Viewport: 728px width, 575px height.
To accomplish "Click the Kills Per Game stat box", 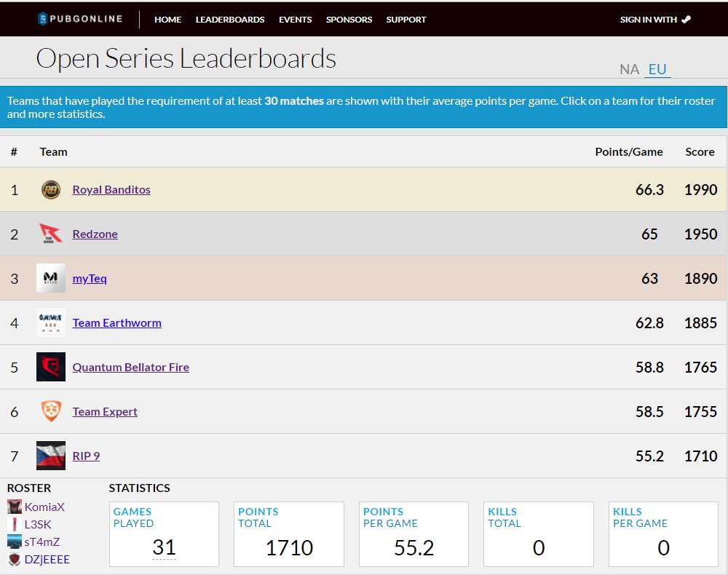I will 663,534.
